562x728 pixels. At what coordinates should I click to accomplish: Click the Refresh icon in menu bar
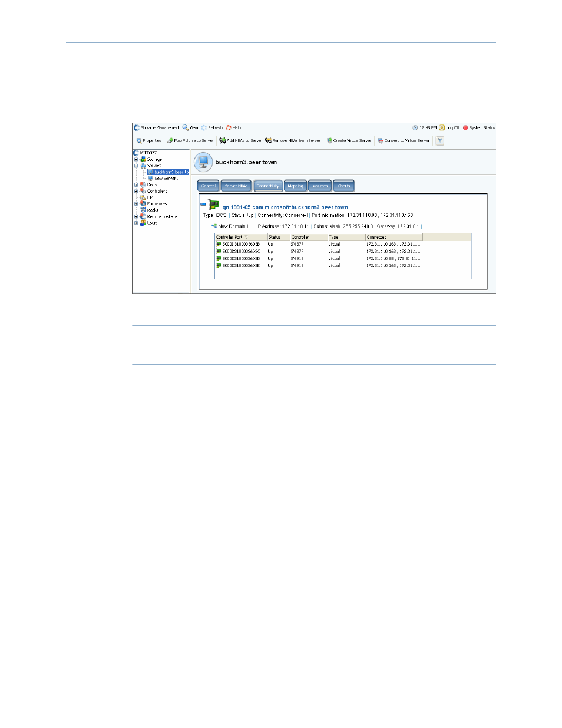coord(204,127)
